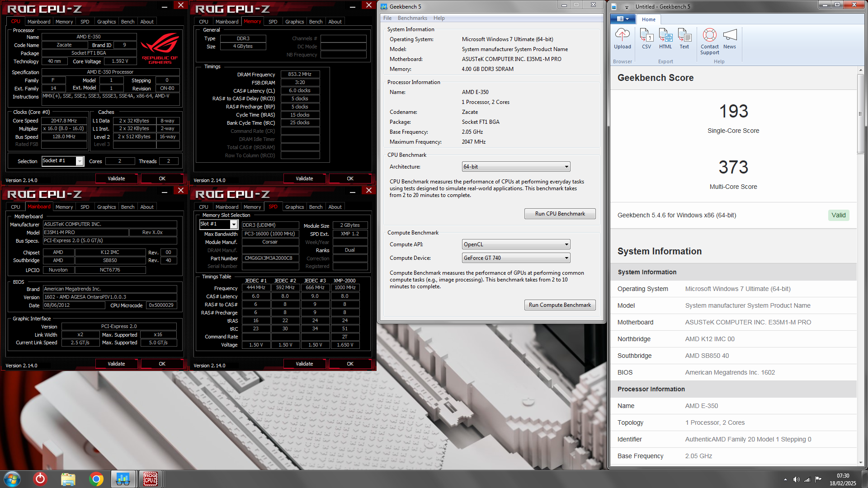Open the red power app in taskbar
The height and width of the screenshot is (488, 868).
pos(40,479)
